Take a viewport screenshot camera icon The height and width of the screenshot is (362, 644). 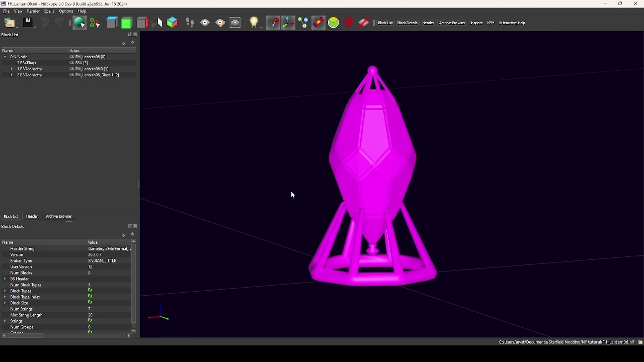[x=235, y=23]
